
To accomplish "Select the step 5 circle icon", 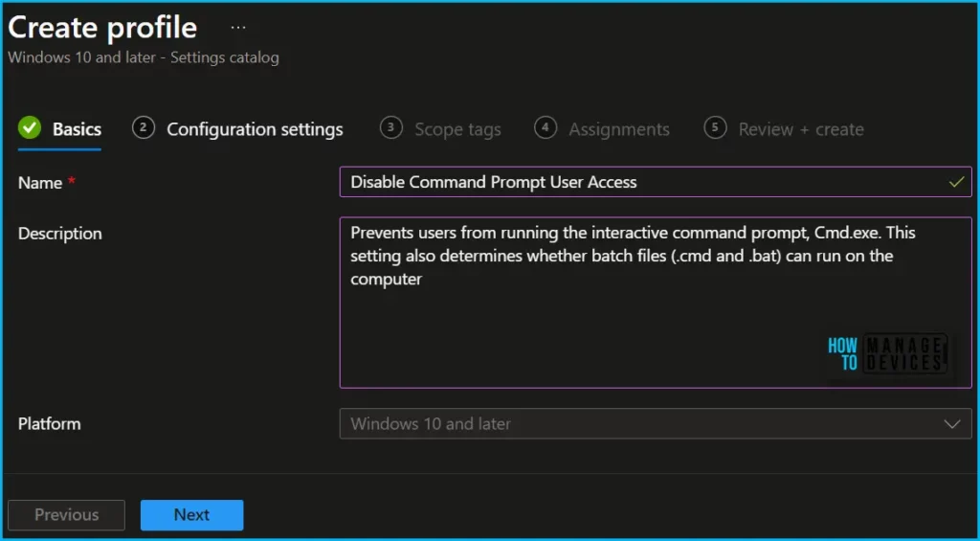I will point(714,128).
